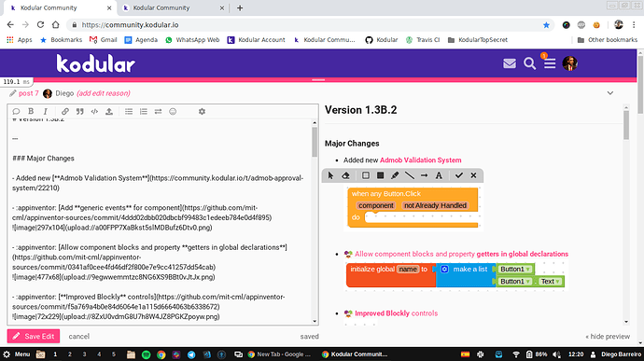Go to browser home page icon
This screenshot has width=644, height=361.
[x=55, y=24]
